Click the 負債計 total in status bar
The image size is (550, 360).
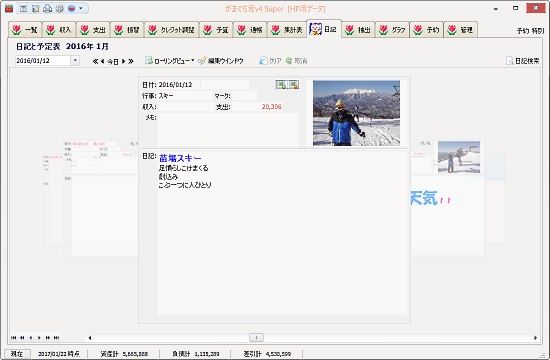pyautogui.click(x=196, y=354)
